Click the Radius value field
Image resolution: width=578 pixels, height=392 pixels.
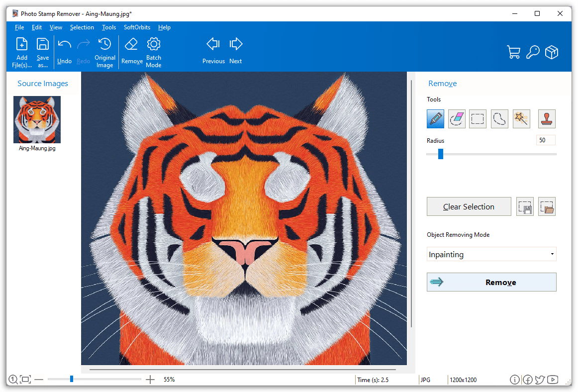point(546,140)
